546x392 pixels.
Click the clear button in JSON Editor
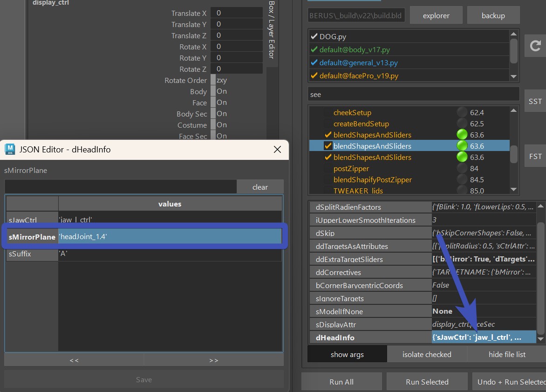click(x=260, y=187)
